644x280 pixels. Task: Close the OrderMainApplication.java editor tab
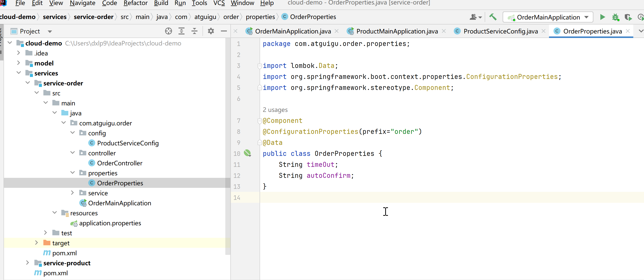tap(337, 31)
